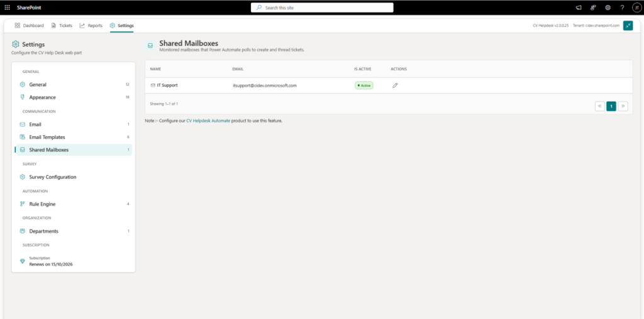Click the General settings gear icon
Viewport: 644px width, 319px height.
click(x=23, y=85)
